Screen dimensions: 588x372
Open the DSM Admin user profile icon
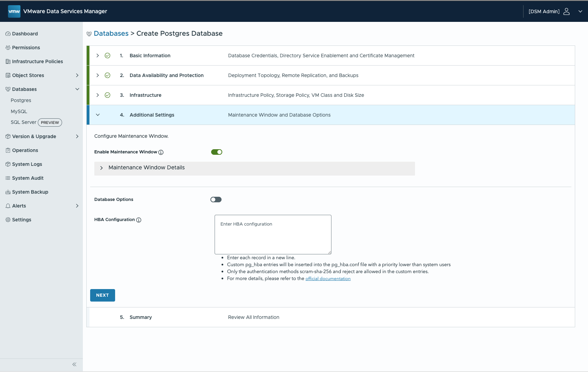click(x=567, y=11)
